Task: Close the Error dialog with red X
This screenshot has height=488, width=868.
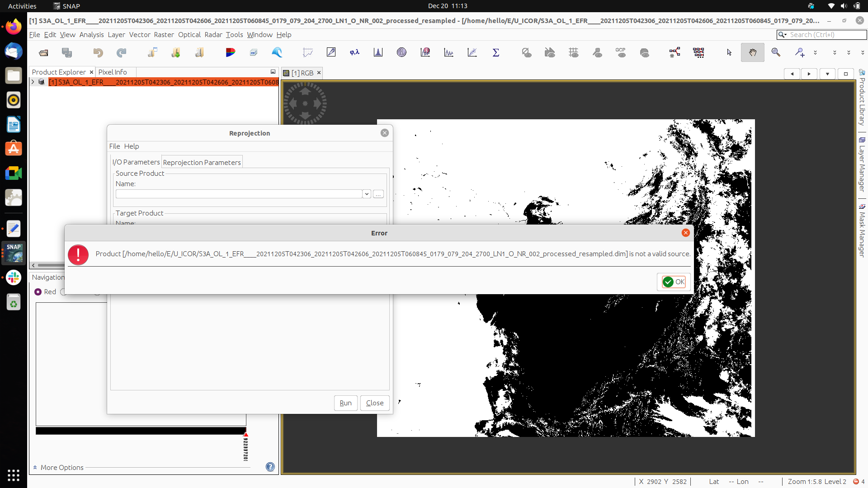Action: pyautogui.click(x=686, y=233)
